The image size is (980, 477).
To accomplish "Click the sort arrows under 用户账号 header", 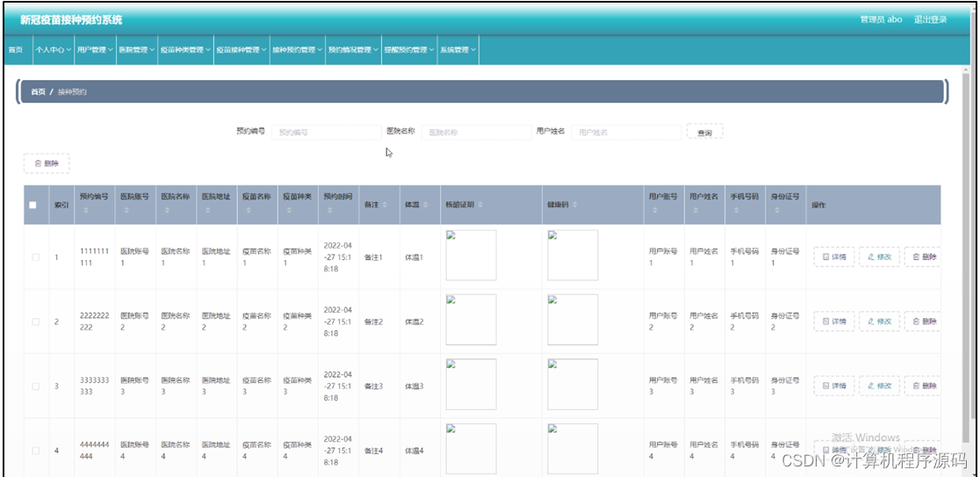I will coord(655,211).
